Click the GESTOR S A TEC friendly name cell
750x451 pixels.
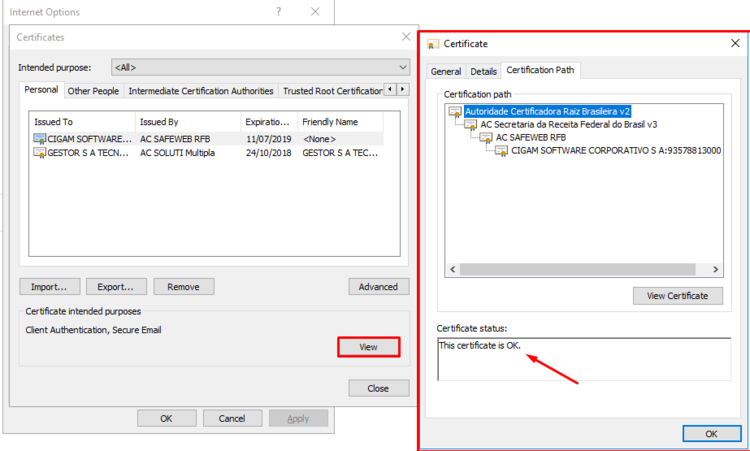pyautogui.click(x=340, y=153)
